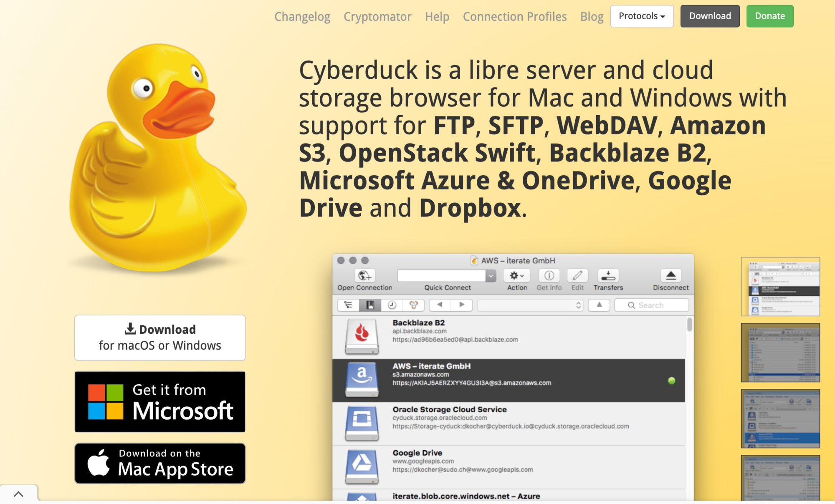The width and height of the screenshot is (835, 504).
Task: Click the Cyberduck duck logo
Action: (x=158, y=159)
